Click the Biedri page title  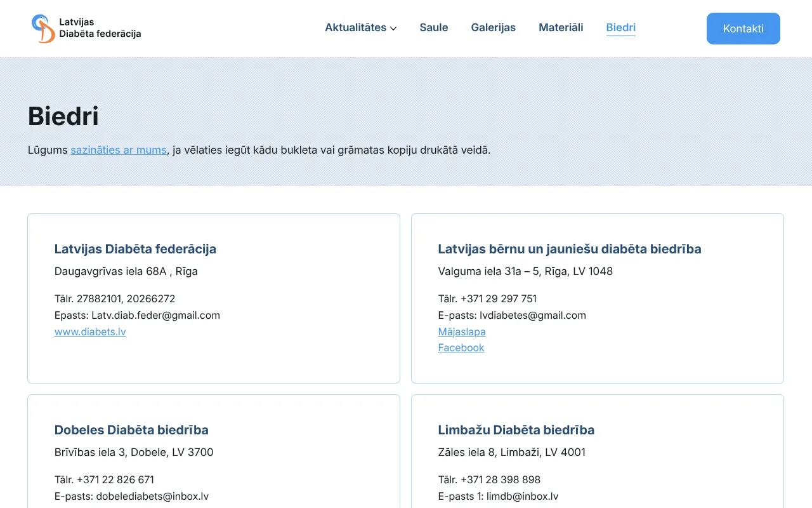tap(63, 116)
